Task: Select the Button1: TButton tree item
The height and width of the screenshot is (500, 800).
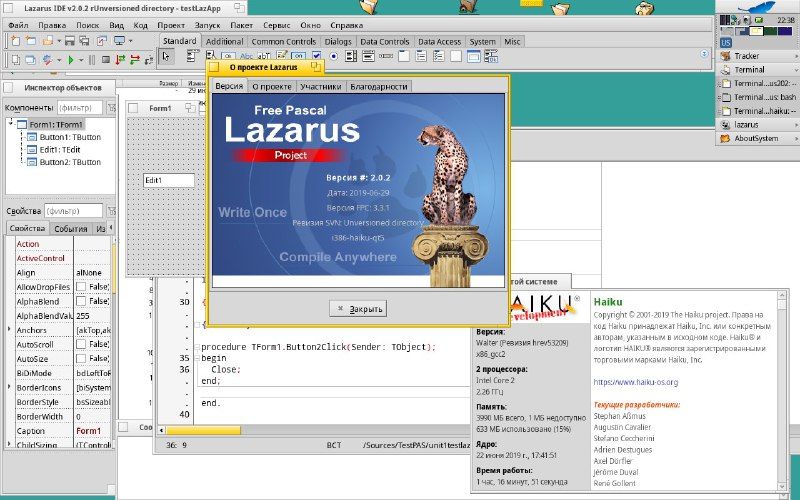Action: pos(70,137)
